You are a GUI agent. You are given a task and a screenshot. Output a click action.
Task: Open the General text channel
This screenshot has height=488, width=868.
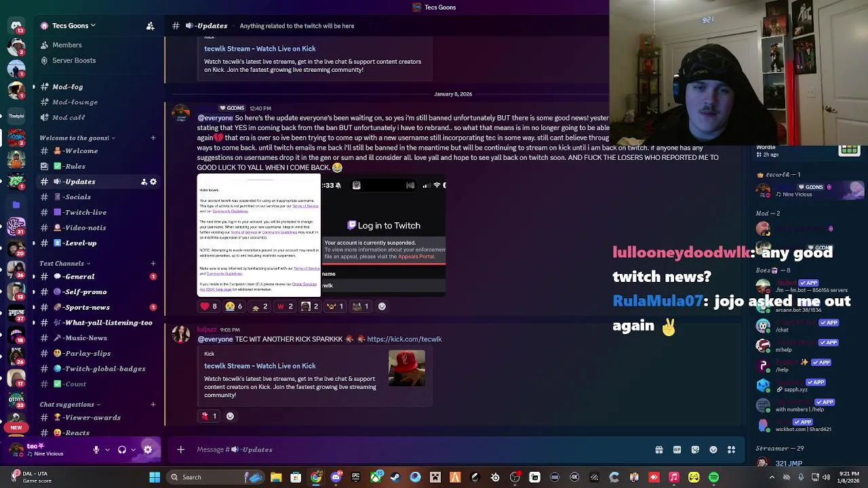pyautogui.click(x=98, y=277)
